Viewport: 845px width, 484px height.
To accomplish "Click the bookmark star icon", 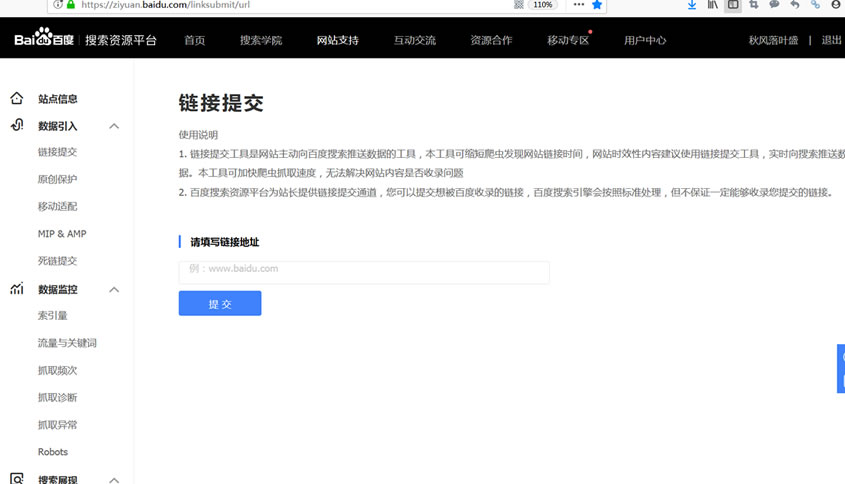I will click(597, 5).
